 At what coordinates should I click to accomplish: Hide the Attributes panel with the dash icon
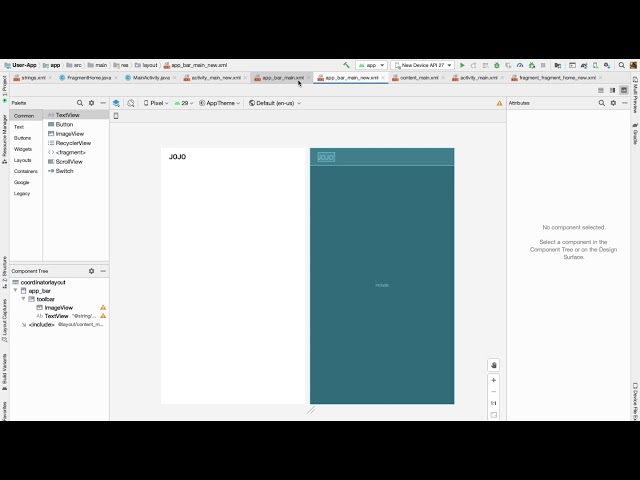tap(624, 103)
